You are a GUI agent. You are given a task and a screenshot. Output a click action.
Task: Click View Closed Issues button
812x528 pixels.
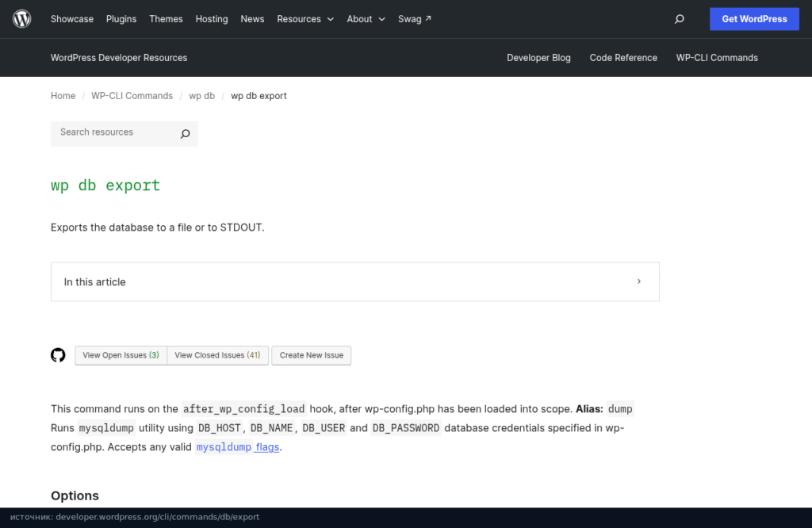coord(217,355)
